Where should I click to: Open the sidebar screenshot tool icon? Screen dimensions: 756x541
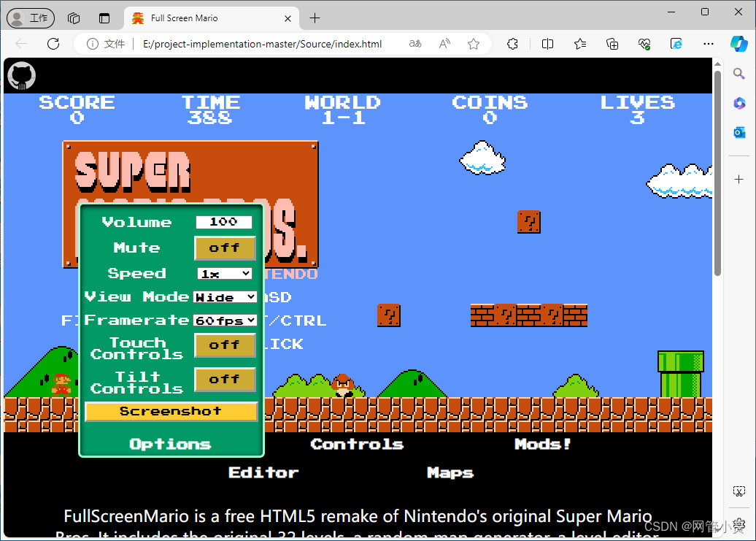[x=739, y=491]
